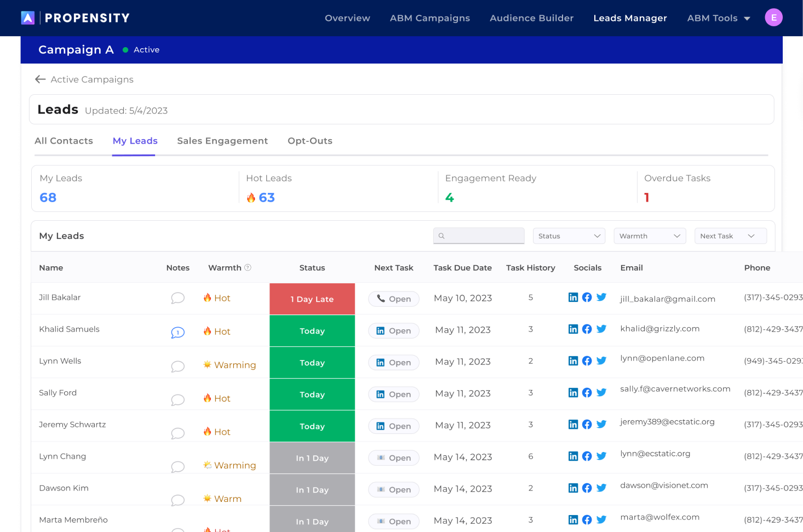Open Sally Ford's LinkedIn icon

573,392
